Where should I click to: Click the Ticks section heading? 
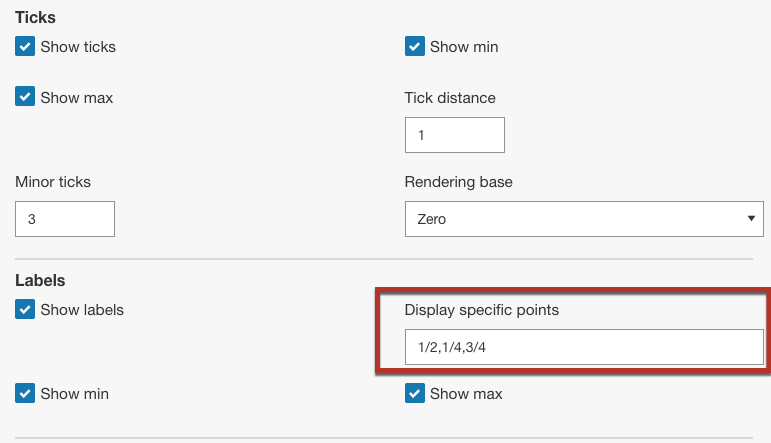(x=35, y=17)
